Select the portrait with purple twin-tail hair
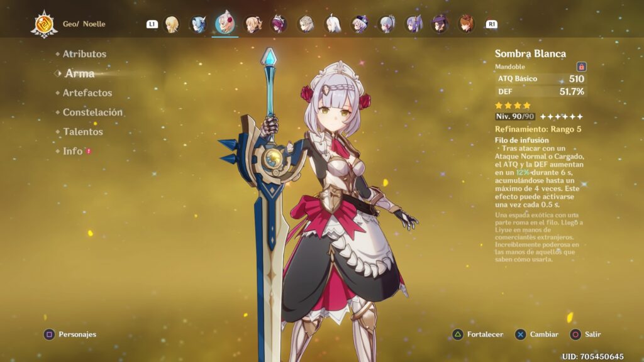The image size is (644, 362). tap(413, 25)
